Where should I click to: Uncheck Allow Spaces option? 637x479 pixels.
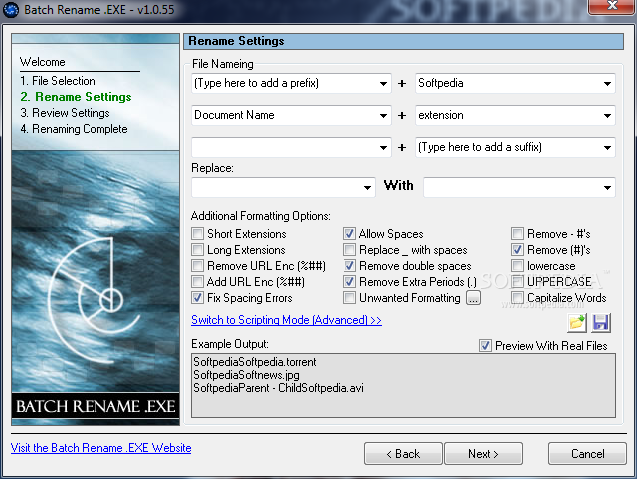(349, 234)
